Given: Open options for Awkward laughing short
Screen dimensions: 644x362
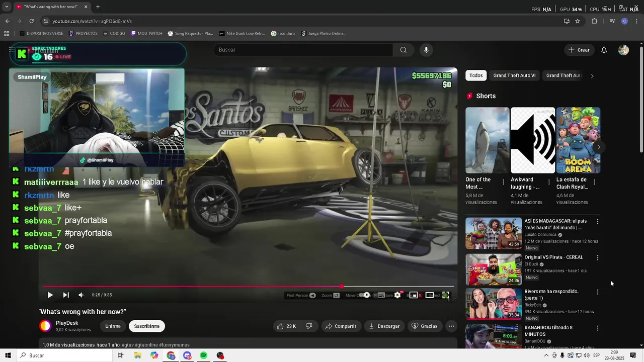Looking at the screenshot, I should 549,183.
